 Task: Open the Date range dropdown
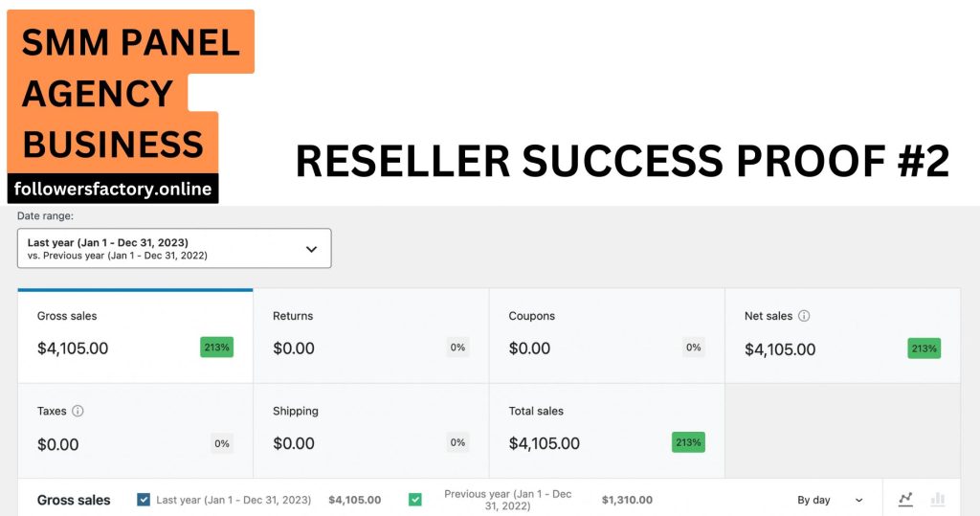pos(174,248)
